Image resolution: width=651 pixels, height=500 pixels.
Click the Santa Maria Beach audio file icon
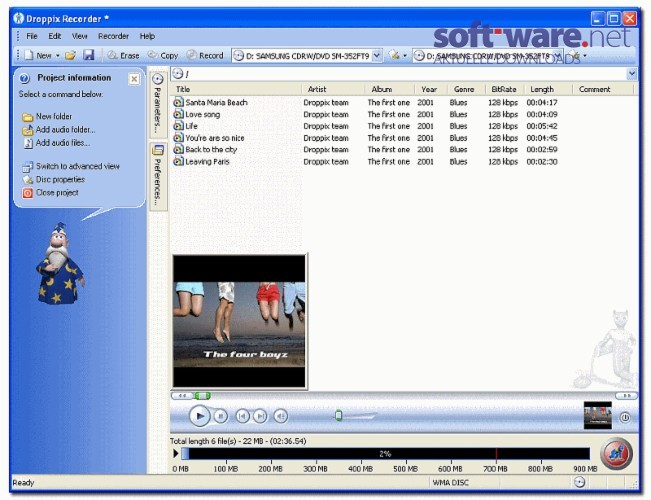click(x=178, y=102)
